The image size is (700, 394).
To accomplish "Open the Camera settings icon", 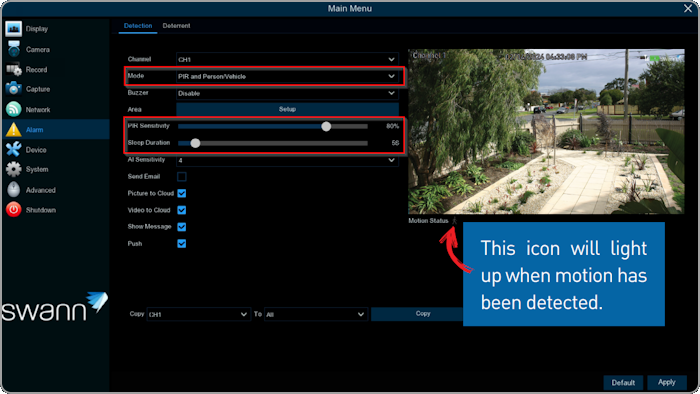I will pos(13,49).
